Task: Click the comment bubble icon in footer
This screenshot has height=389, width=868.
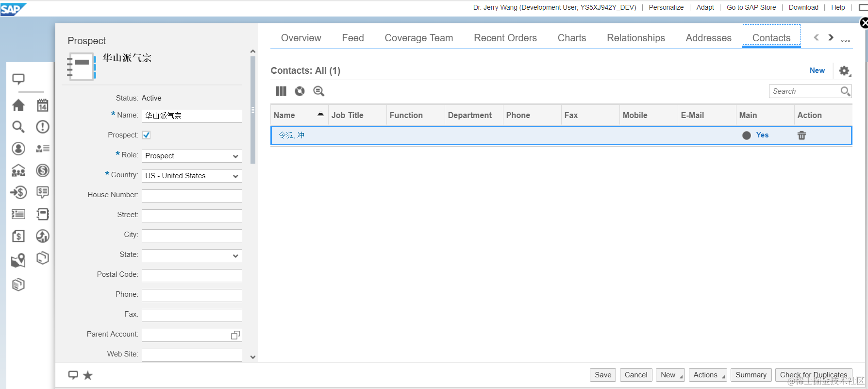Action: pos(73,375)
